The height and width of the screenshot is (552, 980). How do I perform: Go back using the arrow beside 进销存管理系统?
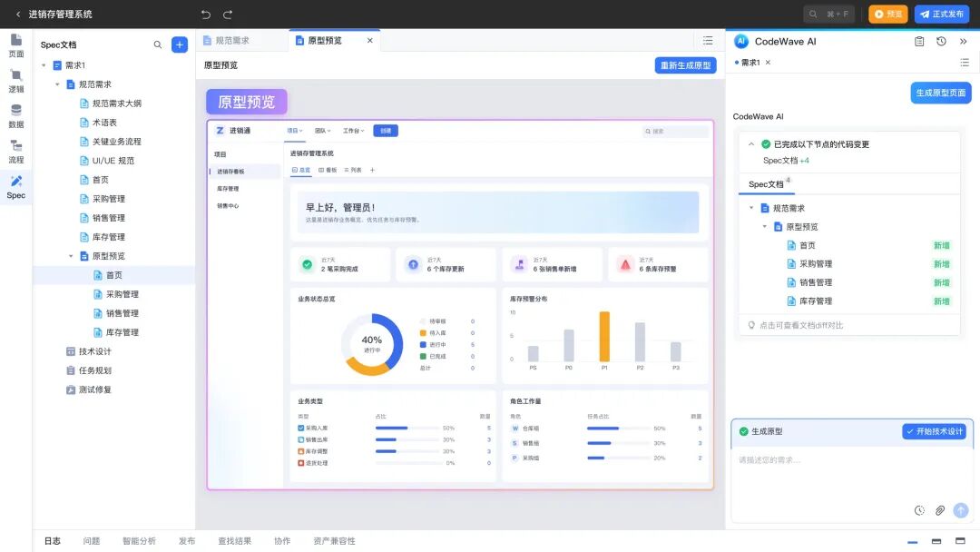18,14
